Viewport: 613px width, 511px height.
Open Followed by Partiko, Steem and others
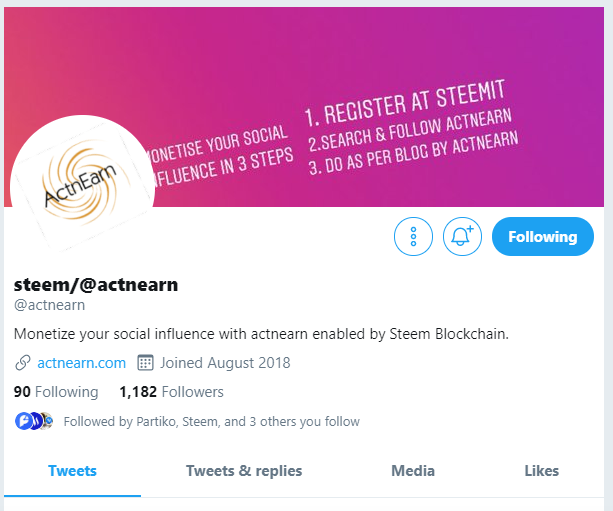click(x=212, y=421)
